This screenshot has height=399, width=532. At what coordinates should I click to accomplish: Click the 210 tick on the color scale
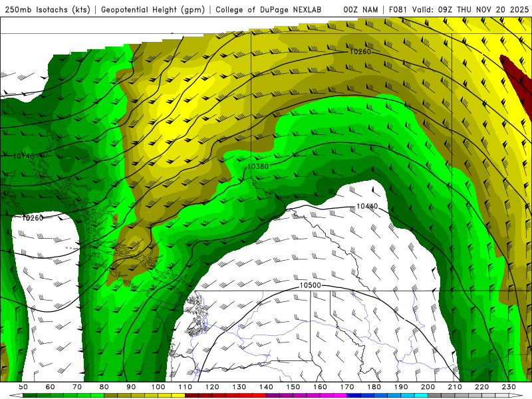click(x=455, y=387)
